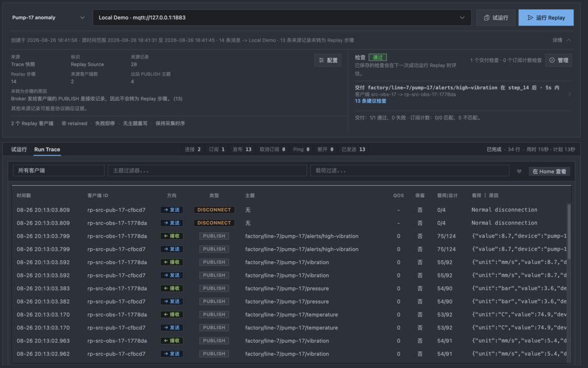The width and height of the screenshot is (588, 368).
Task: Switch to the 试运行 tab
Action: pos(19,149)
